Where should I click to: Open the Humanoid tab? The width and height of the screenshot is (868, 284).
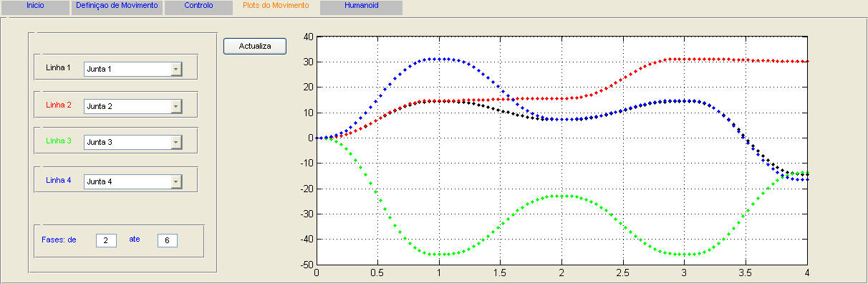362,7
